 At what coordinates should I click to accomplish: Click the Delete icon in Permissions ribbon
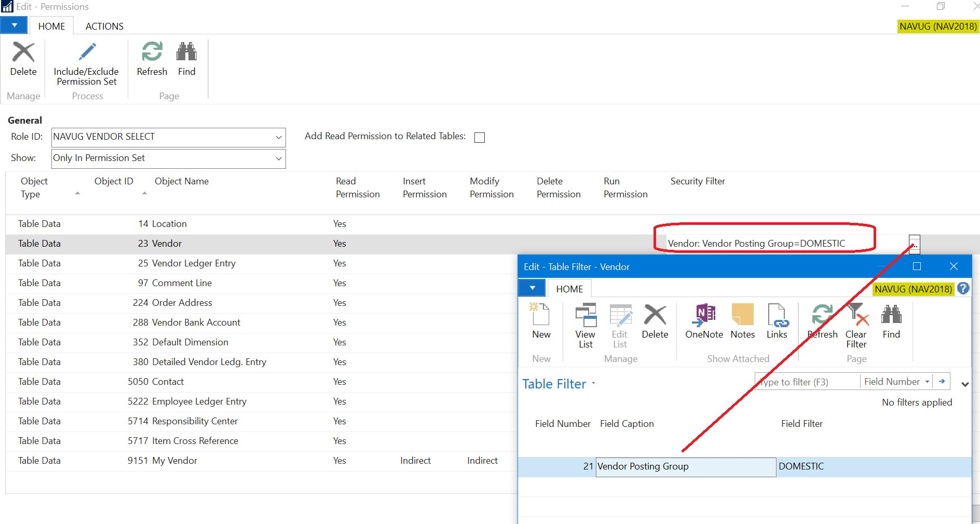coord(23,52)
